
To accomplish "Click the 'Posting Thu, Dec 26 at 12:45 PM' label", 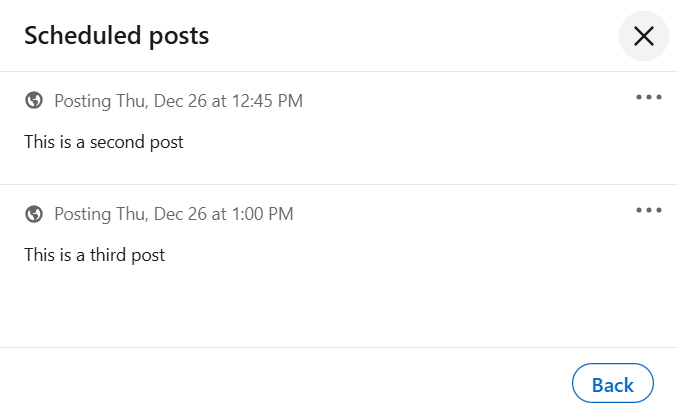I will (x=178, y=101).
